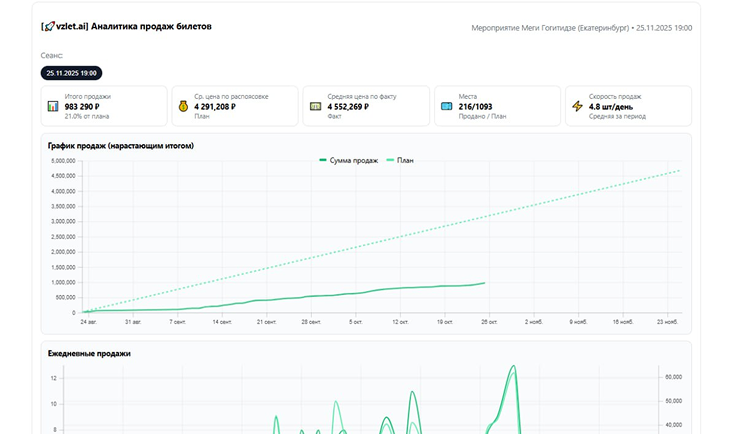Click the event name and date text
The width and height of the screenshot is (739, 434).
pyautogui.click(x=580, y=28)
